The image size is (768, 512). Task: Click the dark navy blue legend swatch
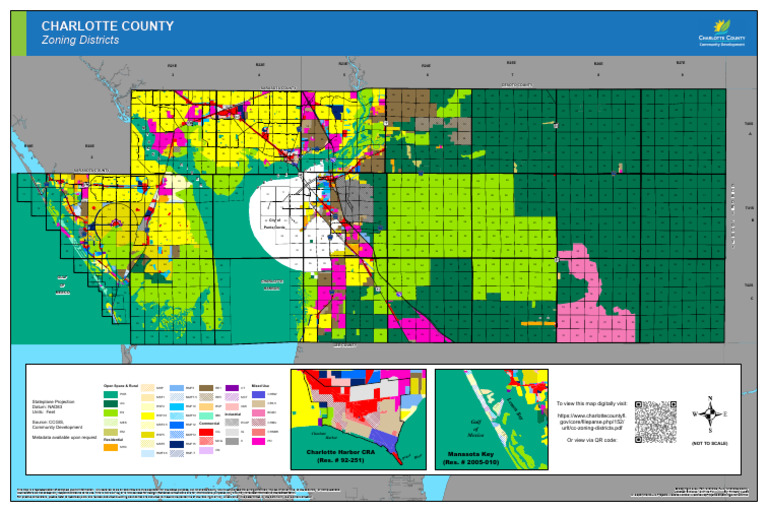(x=176, y=444)
